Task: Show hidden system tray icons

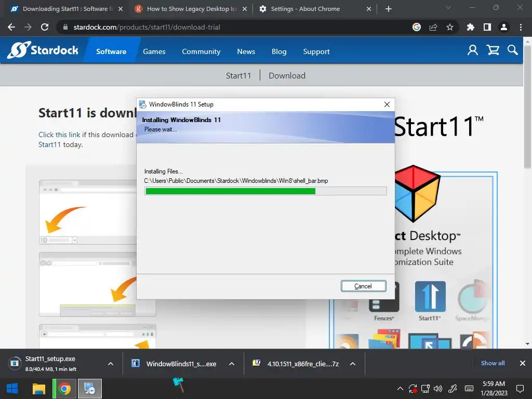Action: (x=401, y=389)
